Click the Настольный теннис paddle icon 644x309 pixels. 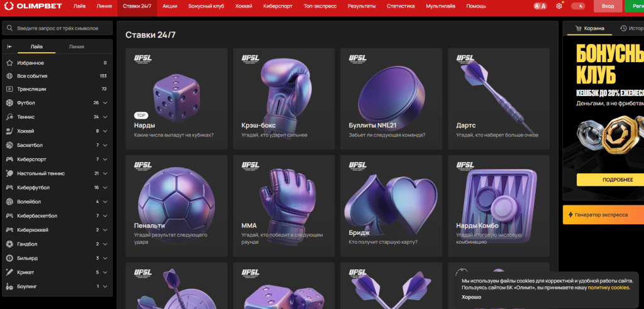tap(10, 173)
